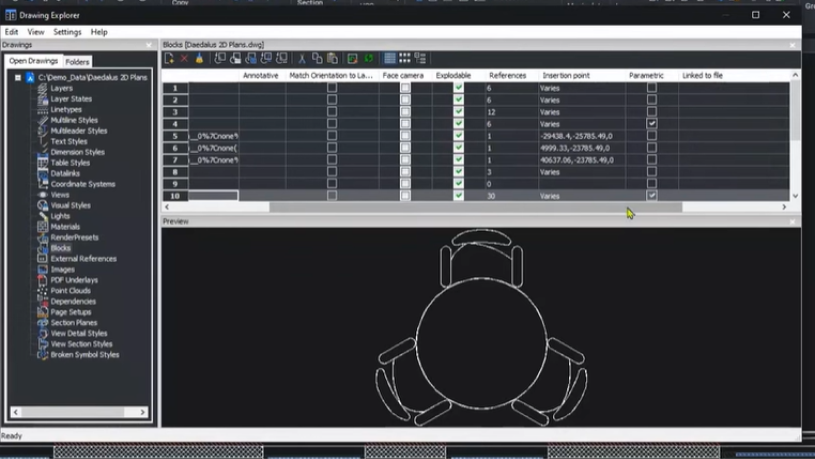Screen dimensions: 815x459
Task: Open Table Styles in the tree
Action: 70,163
